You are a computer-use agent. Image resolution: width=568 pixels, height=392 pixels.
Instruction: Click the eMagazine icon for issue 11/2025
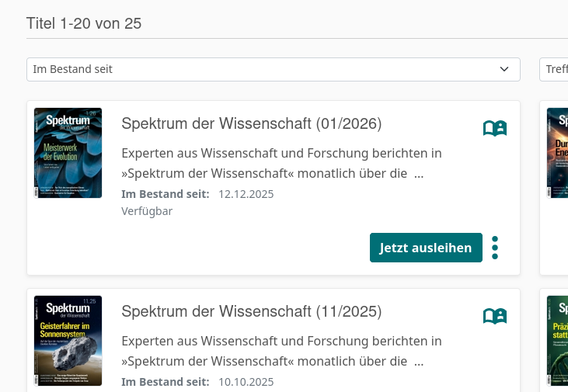pyautogui.click(x=494, y=316)
